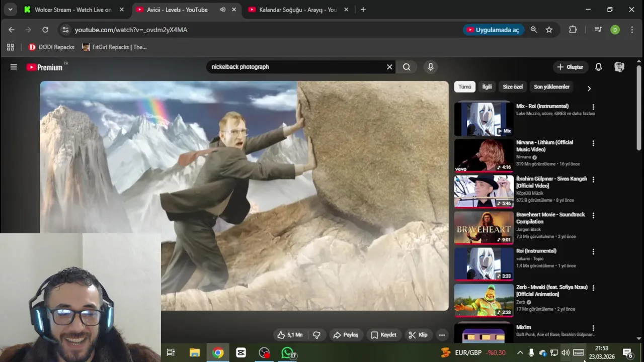Open Task View on the taskbar
This screenshot has width=644, height=362.
pos(171,353)
